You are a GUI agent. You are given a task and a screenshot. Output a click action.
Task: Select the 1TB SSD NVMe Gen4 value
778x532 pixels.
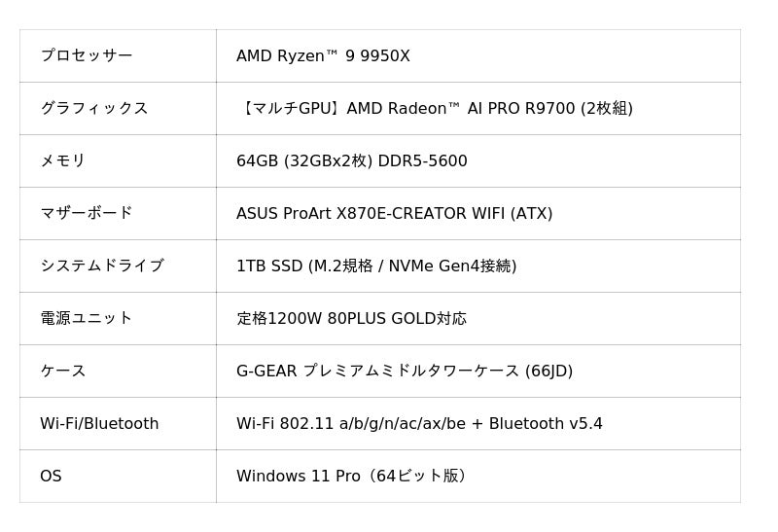(x=376, y=266)
